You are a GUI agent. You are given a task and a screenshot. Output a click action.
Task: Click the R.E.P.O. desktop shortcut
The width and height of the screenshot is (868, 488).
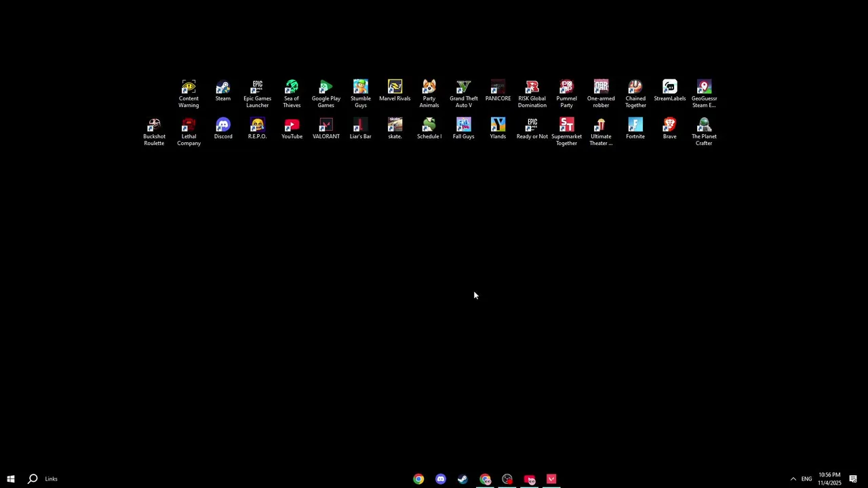(x=257, y=129)
